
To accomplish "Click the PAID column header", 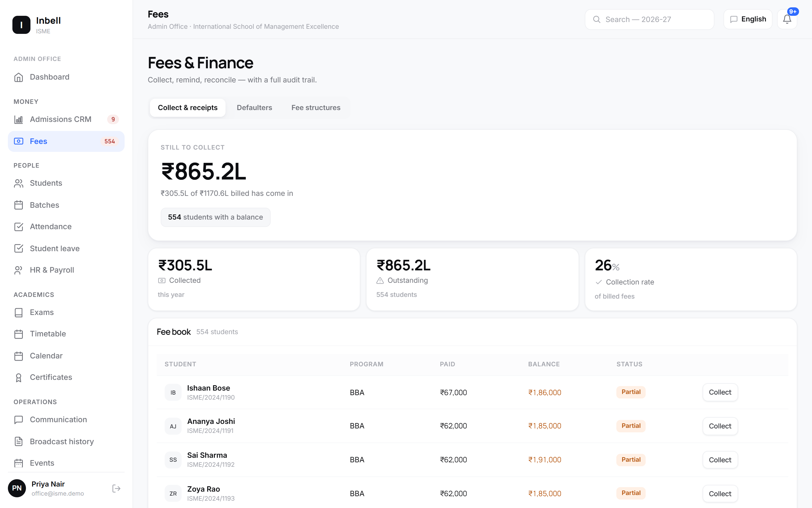I will coord(448,364).
